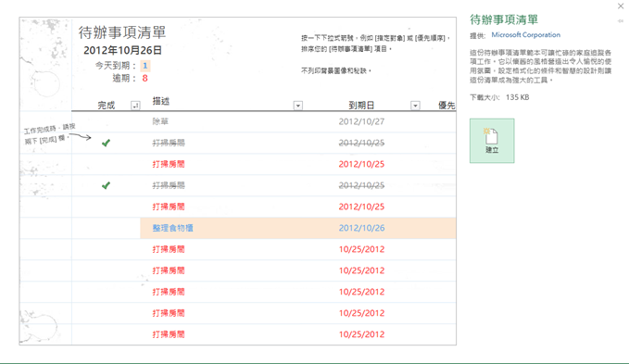Open the Microsoft Corporation provider link
629x364 pixels.
pyautogui.click(x=525, y=35)
